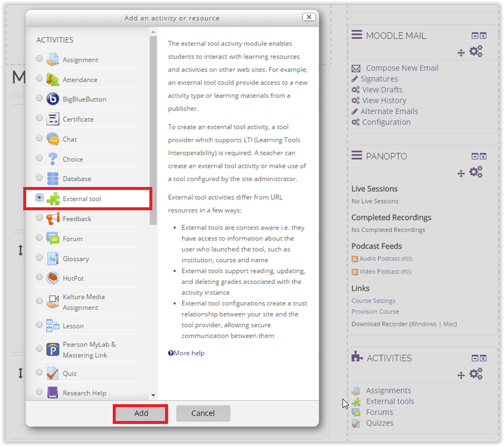Click the activity list scroll-down arrow
Image resolution: width=504 pixels, height=446 pixels.
point(153,395)
